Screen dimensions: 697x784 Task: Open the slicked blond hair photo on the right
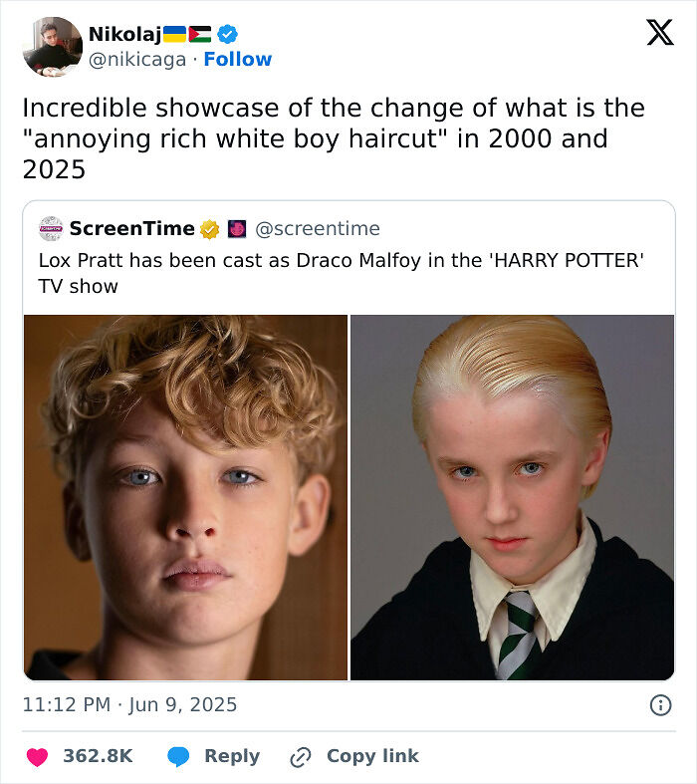(512, 497)
